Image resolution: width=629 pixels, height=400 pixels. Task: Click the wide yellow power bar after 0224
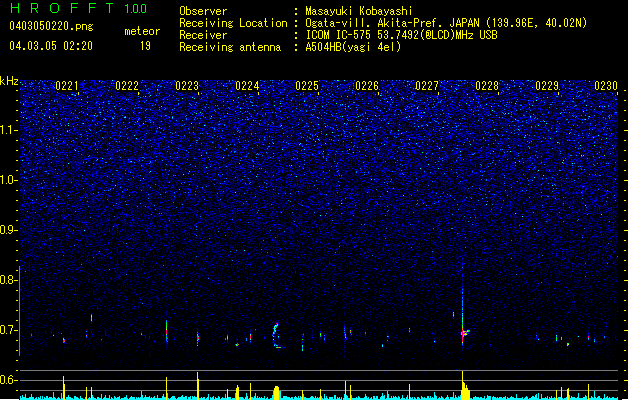click(276, 392)
